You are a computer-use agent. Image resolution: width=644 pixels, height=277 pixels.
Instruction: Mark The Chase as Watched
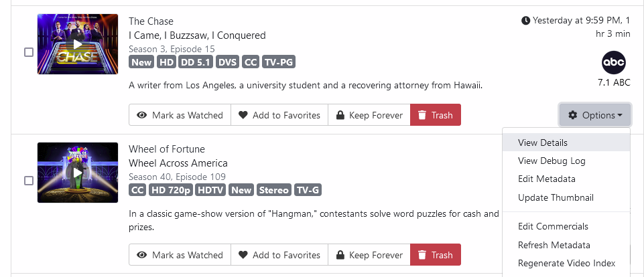tap(180, 115)
